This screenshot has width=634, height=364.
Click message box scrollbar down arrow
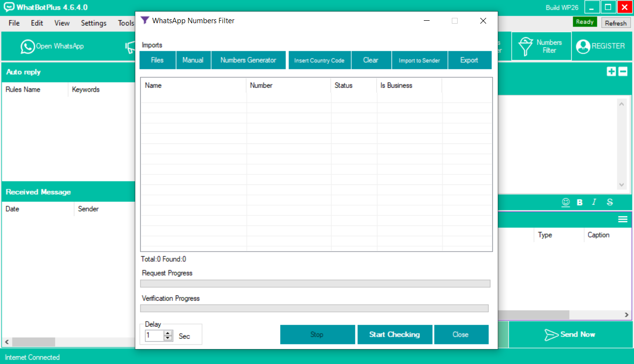point(622,185)
